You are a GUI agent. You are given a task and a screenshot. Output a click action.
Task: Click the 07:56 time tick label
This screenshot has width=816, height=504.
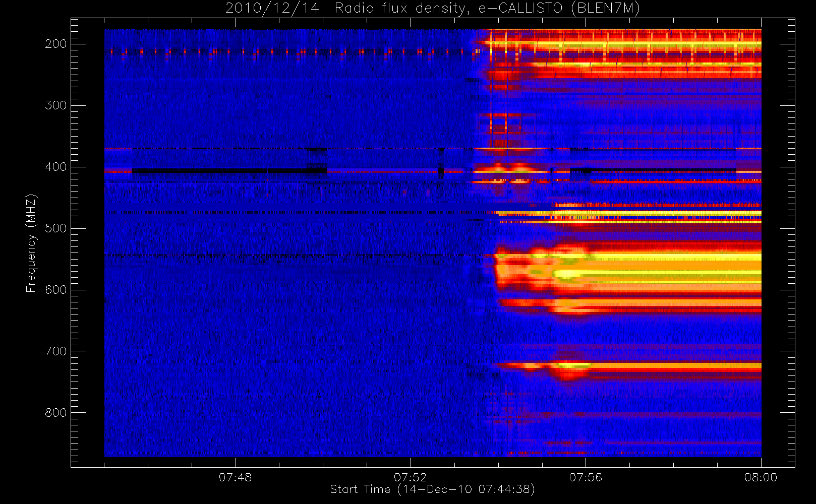pyautogui.click(x=586, y=477)
